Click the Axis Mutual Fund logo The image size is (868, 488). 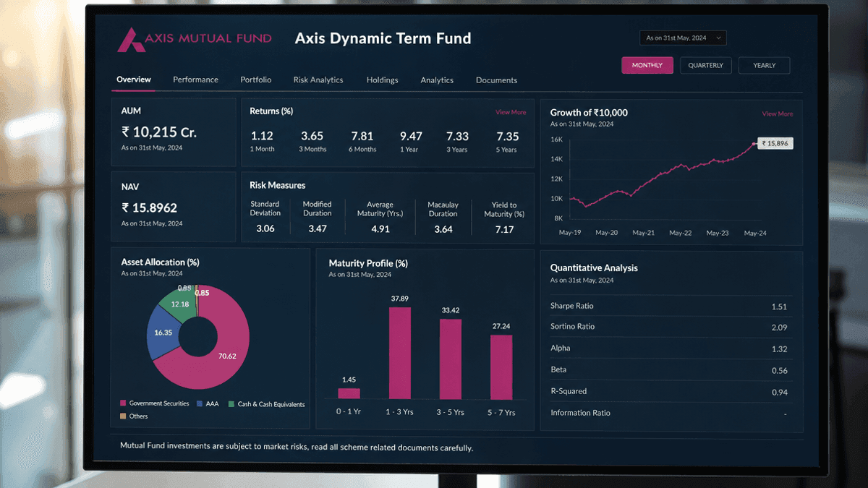point(195,38)
